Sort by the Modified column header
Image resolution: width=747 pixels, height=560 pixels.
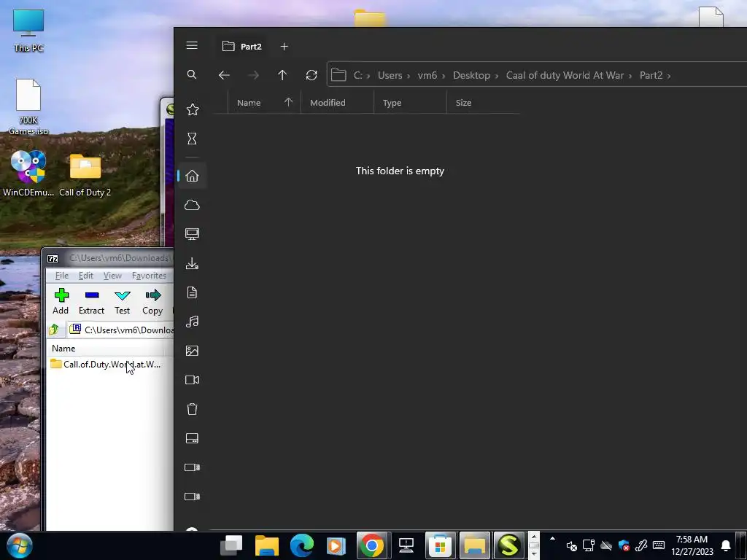[337, 102]
